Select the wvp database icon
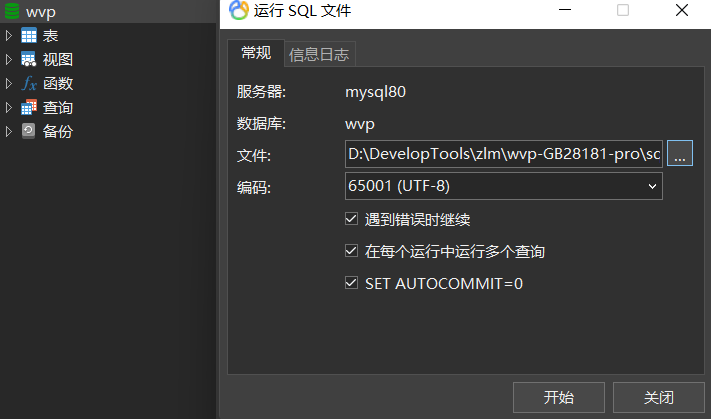This screenshot has width=711, height=419. tap(12, 11)
